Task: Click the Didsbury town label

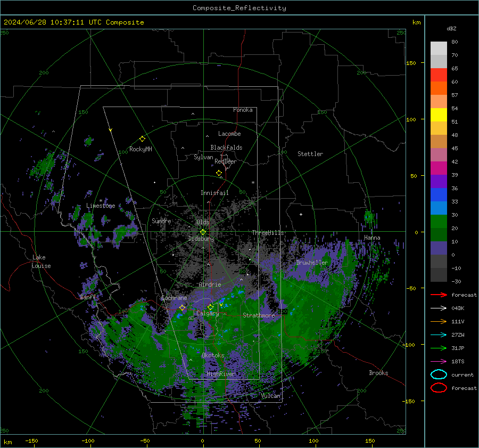Action: click(x=201, y=239)
